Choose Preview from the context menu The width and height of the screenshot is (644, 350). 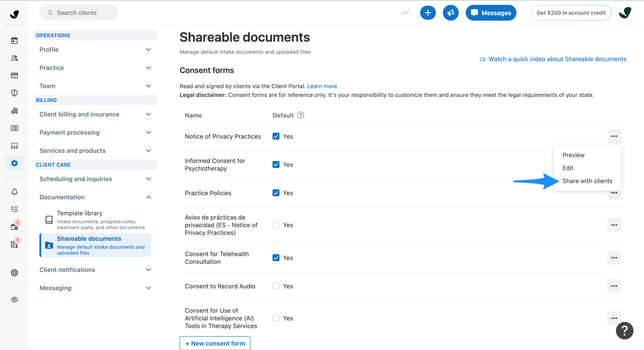tap(573, 155)
